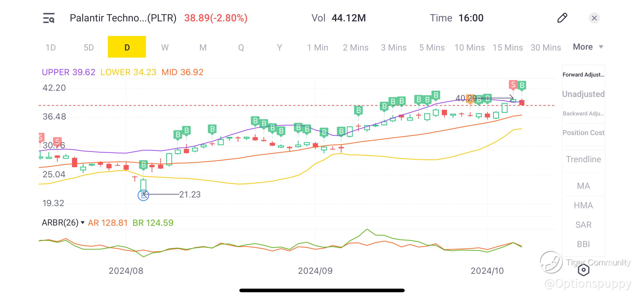Tap the pencil drawing tool icon

pyautogui.click(x=562, y=18)
